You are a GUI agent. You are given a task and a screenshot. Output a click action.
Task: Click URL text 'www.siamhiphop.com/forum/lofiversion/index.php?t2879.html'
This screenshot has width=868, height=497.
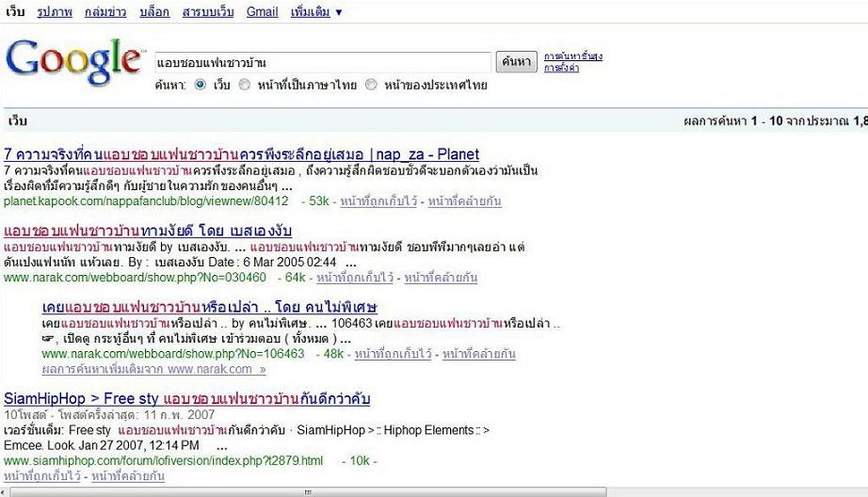coord(163,461)
